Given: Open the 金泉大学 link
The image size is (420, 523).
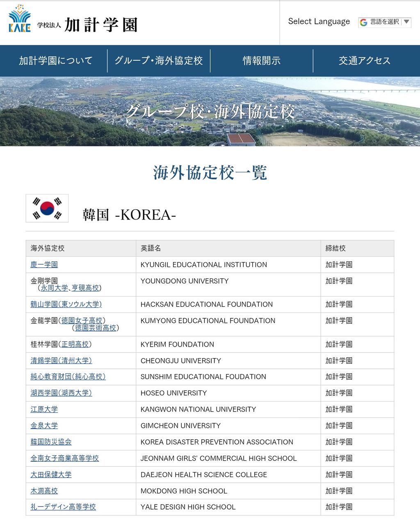Looking at the screenshot, I should click(x=44, y=426).
